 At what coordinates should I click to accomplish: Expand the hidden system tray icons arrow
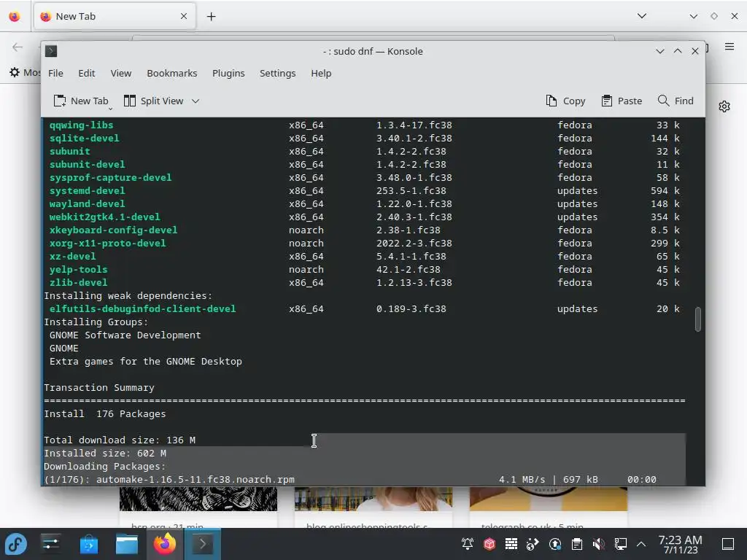[641, 544]
